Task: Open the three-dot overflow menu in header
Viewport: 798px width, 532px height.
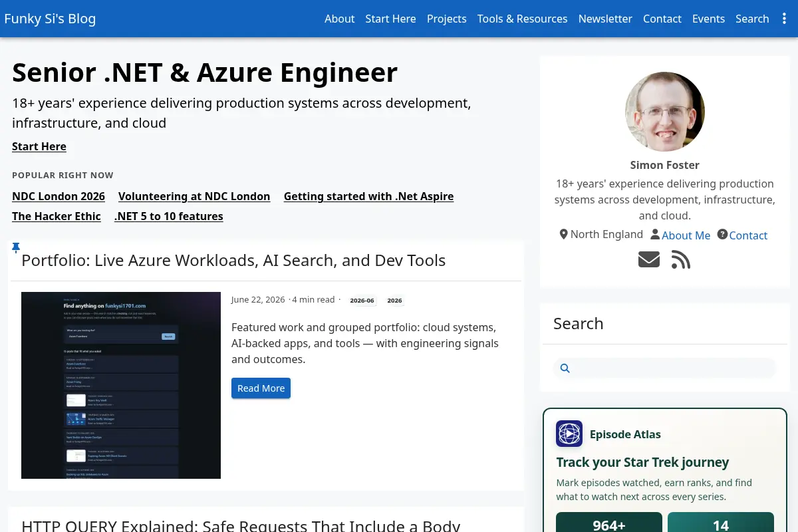Action: coord(784,19)
